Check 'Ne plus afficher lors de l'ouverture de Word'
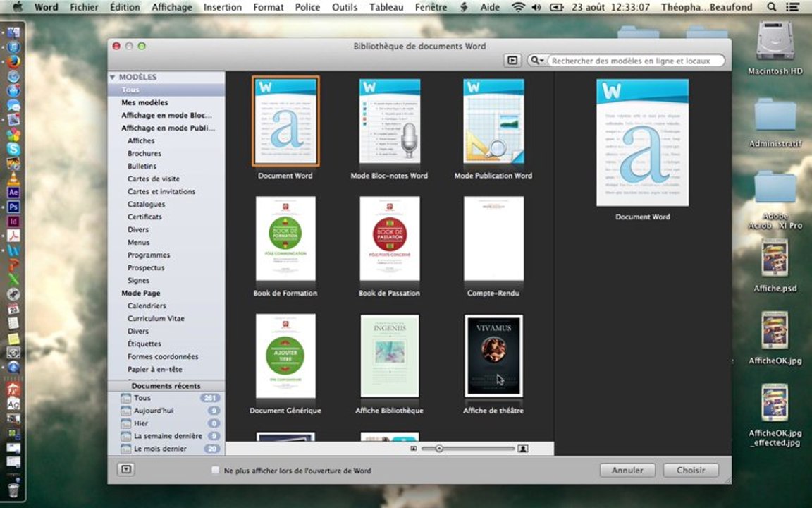This screenshot has height=508, width=812. click(x=216, y=470)
